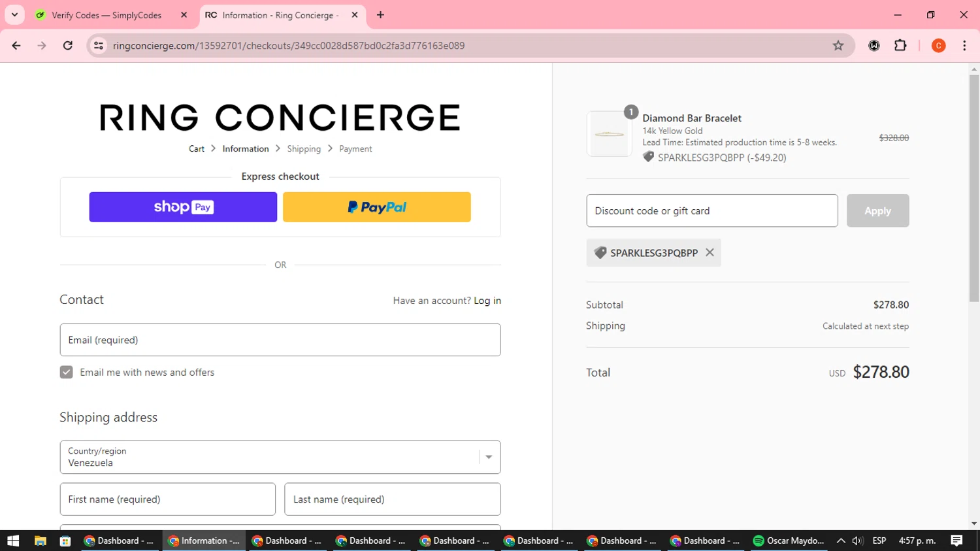Click the scrollbar down arrow

pyautogui.click(x=974, y=524)
